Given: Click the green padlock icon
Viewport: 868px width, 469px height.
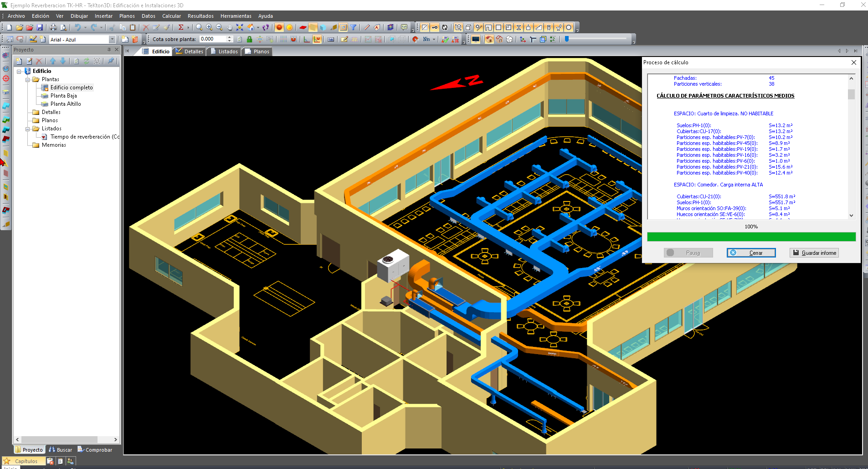Looking at the screenshot, I should [x=249, y=39].
